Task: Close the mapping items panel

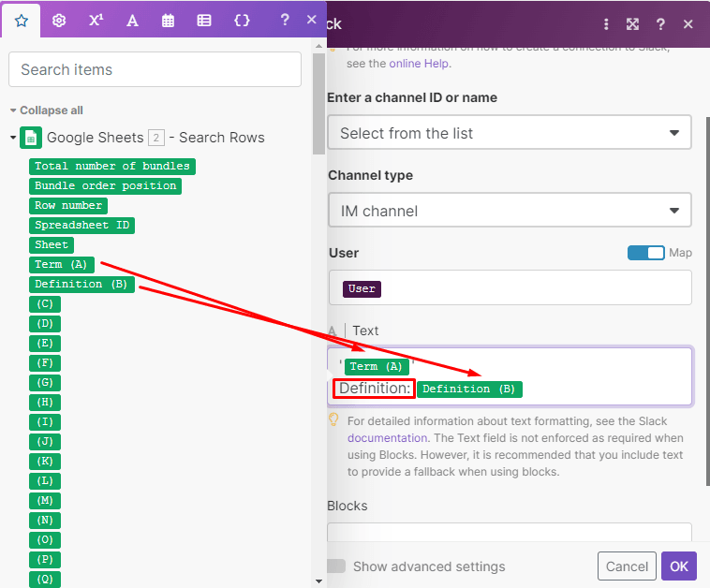Action: point(312,20)
